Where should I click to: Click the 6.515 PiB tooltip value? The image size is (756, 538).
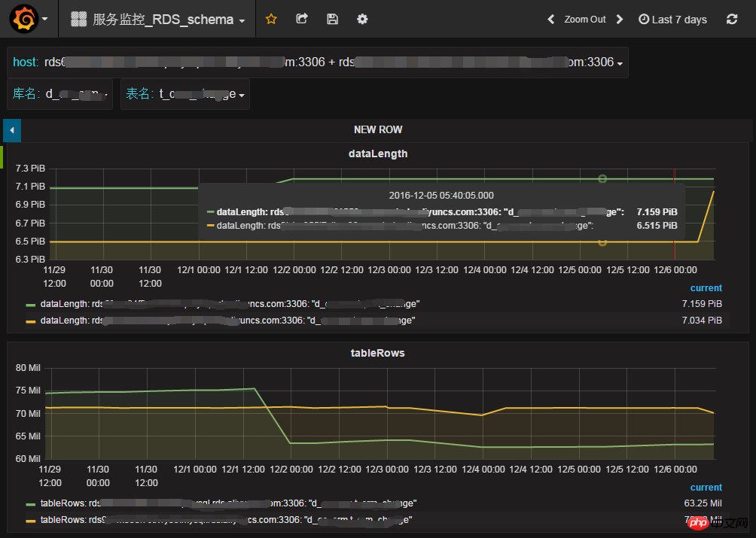(x=657, y=226)
